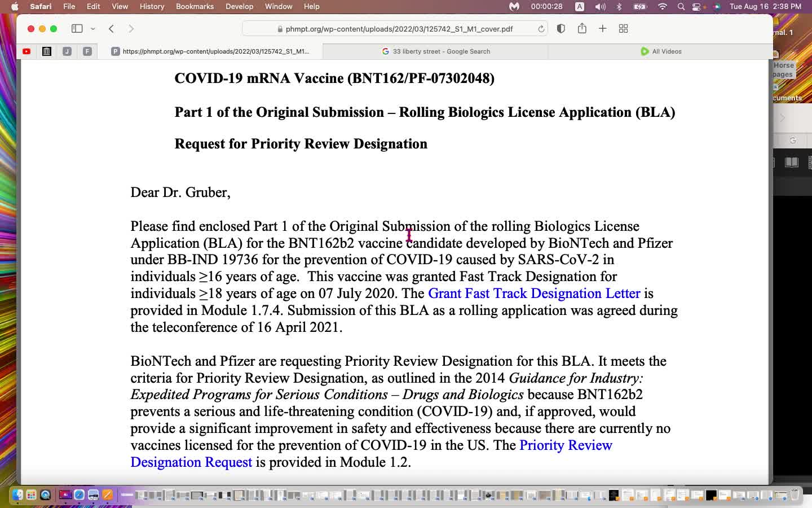Open the View menu
The image size is (812, 508).
120,6
